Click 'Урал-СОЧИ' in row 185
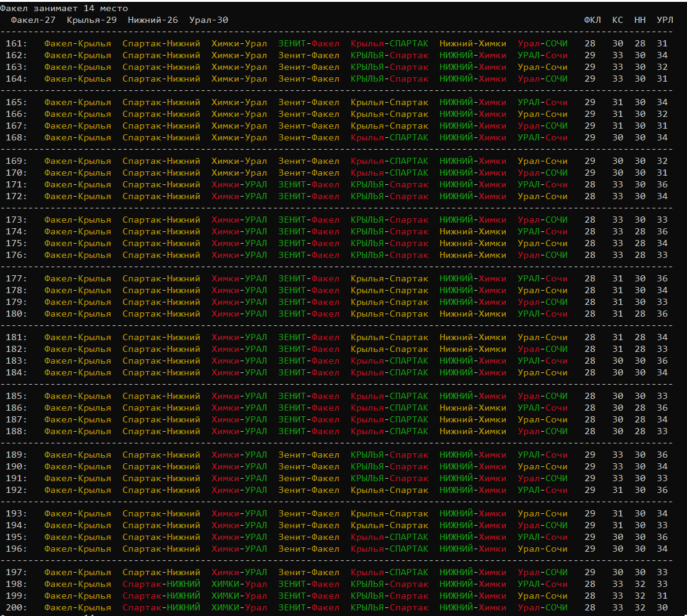The width and height of the screenshot is (687, 616). pyautogui.click(x=542, y=396)
